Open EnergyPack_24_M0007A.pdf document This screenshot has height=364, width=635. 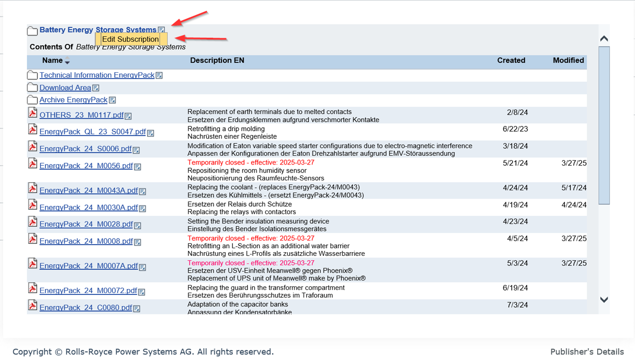89,266
